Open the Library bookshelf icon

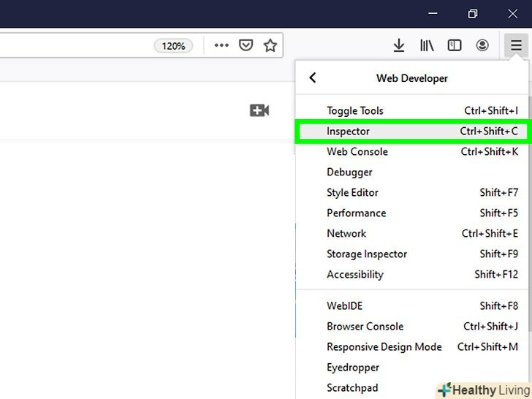pos(427,45)
